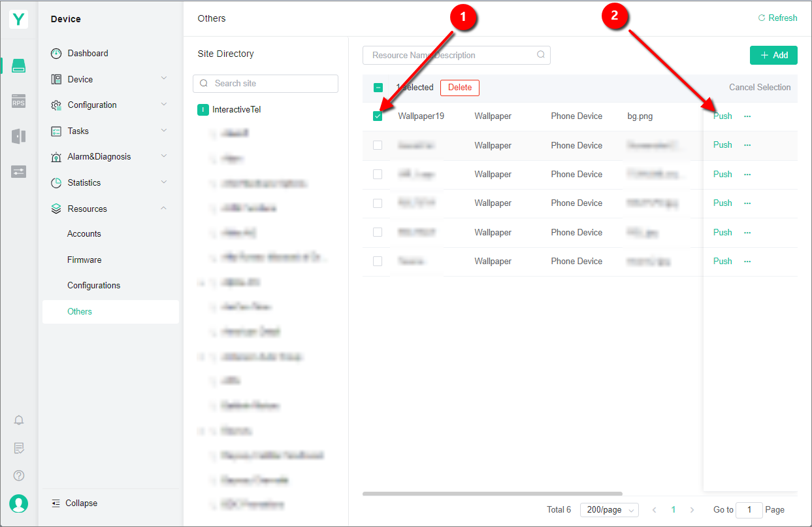
Task: Click the Resources layers icon
Action: tap(56, 209)
